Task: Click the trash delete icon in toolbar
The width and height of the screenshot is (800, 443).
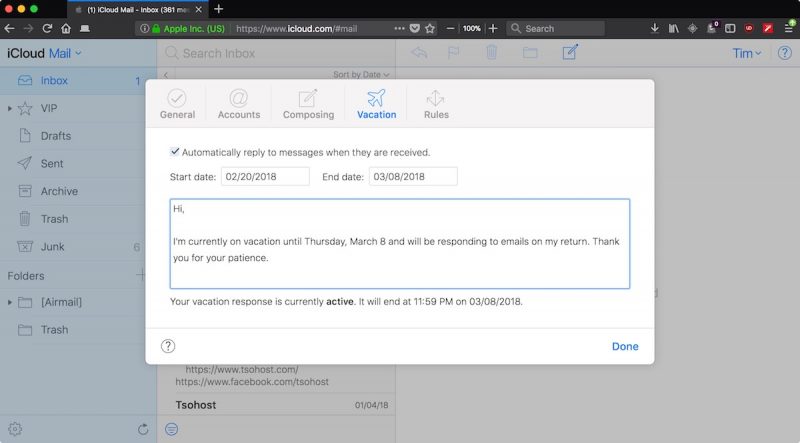Action: 491,52
